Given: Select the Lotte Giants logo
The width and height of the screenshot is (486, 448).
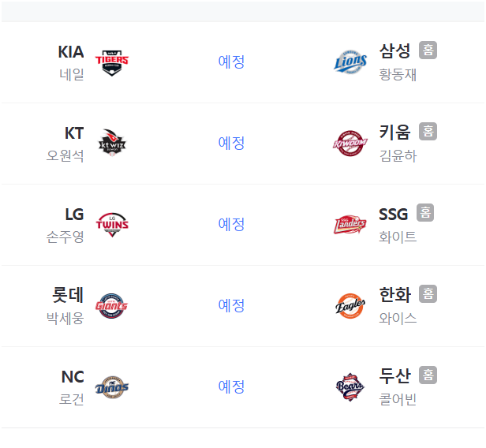Looking at the screenshot, I should pos(111,306).
